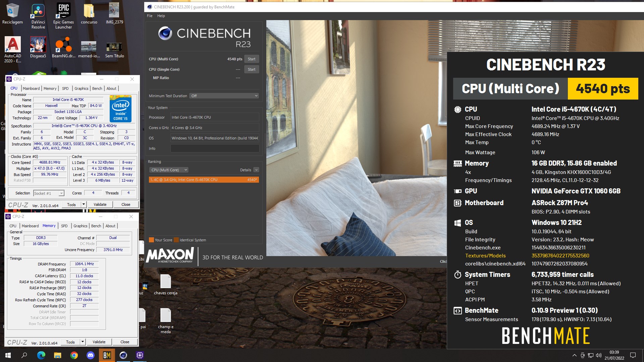Click the Cinebench rendered room image
The image size is (644, 362).
(x=357, y=138)
